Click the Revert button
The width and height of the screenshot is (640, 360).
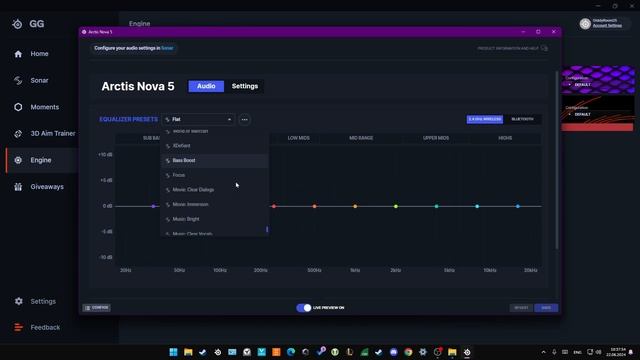[521, 308]
